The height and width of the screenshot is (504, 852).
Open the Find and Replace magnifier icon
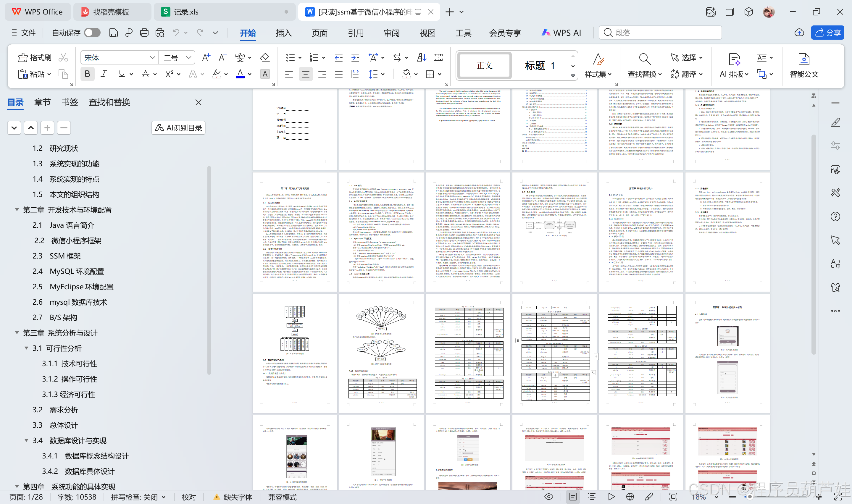coord(645,59)
